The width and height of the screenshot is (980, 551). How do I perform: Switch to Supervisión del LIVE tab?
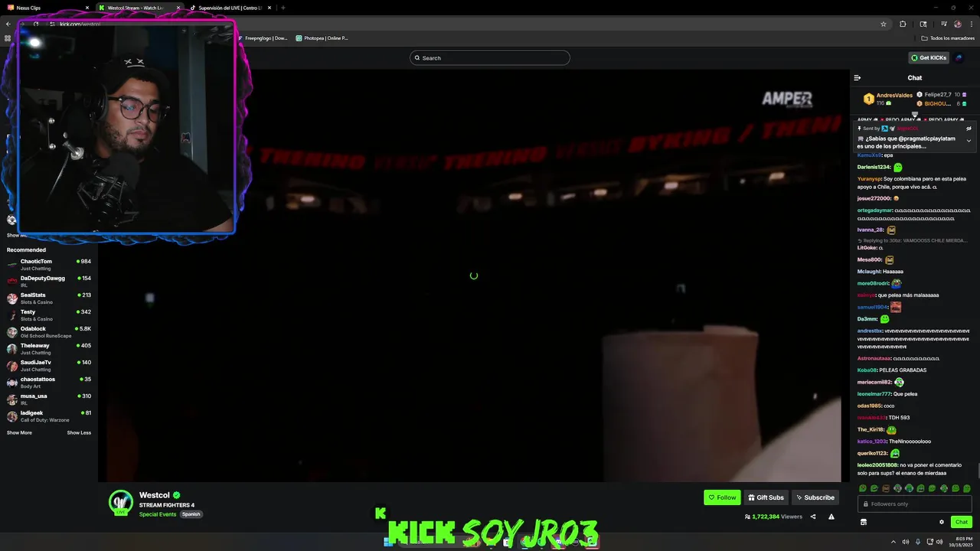coord(230,8)
